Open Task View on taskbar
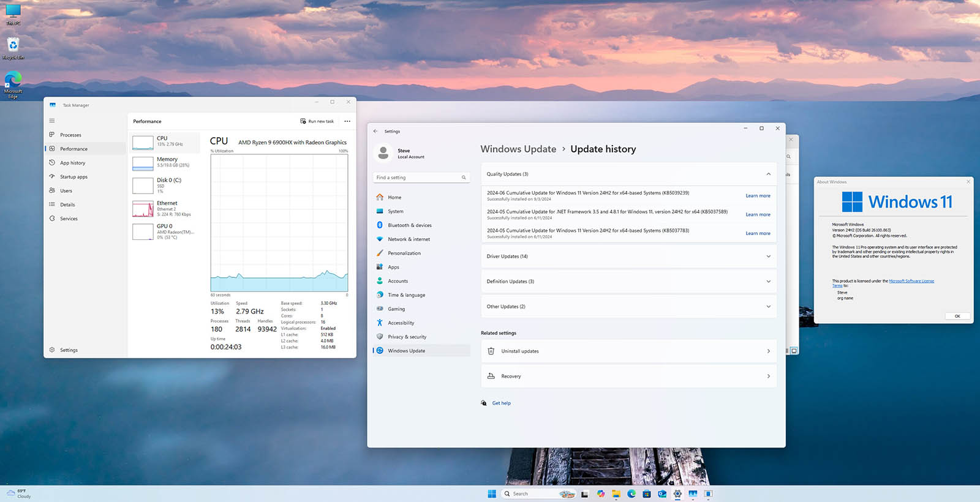980x502 pixels. (x=585, y=494)
